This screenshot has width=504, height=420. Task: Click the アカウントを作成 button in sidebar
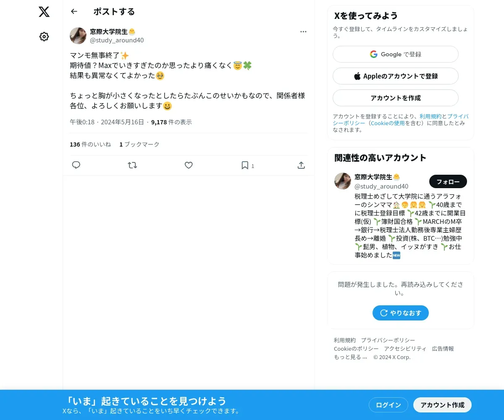point(396,98)
